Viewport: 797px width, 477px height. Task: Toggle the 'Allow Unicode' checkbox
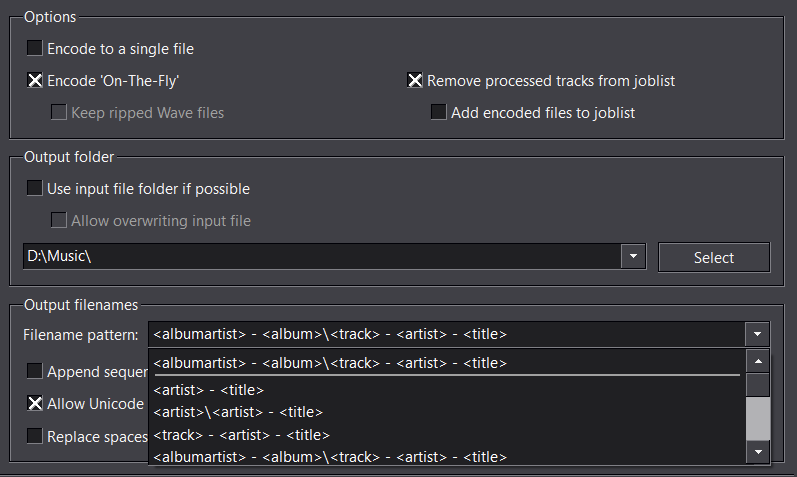pyautogui.click(x=35, y=404)
